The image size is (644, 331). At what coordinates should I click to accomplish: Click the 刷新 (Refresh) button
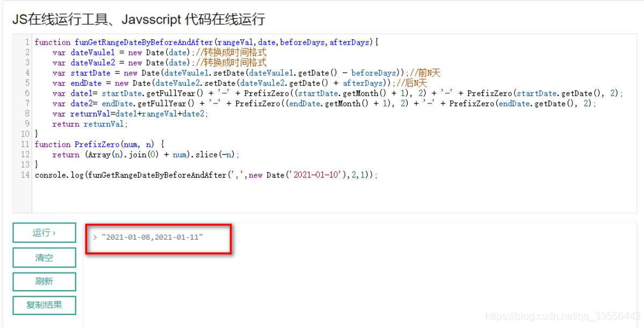click(43, 281)
